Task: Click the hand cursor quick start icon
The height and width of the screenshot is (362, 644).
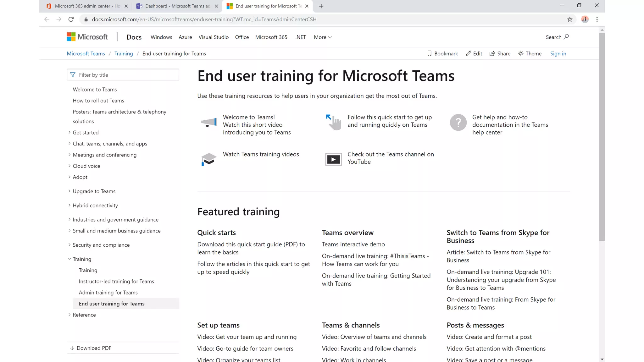Action: pos(333,122)
